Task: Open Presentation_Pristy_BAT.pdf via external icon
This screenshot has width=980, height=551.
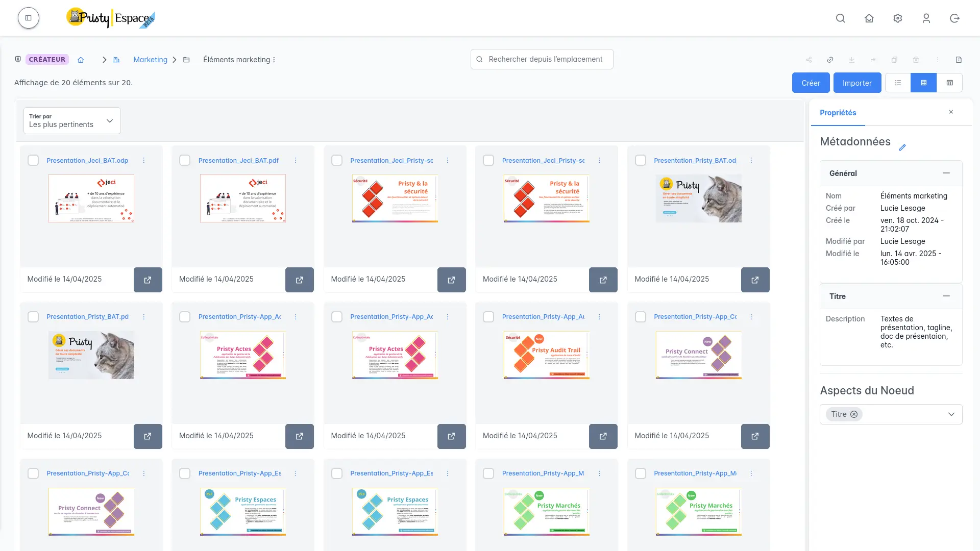Action: tap(148, 436)
